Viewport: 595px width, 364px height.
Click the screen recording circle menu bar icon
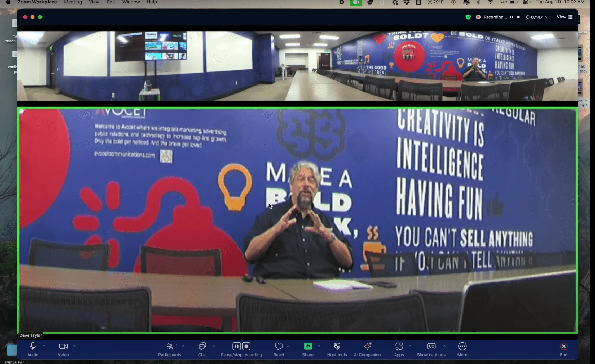tap(342, 2)
